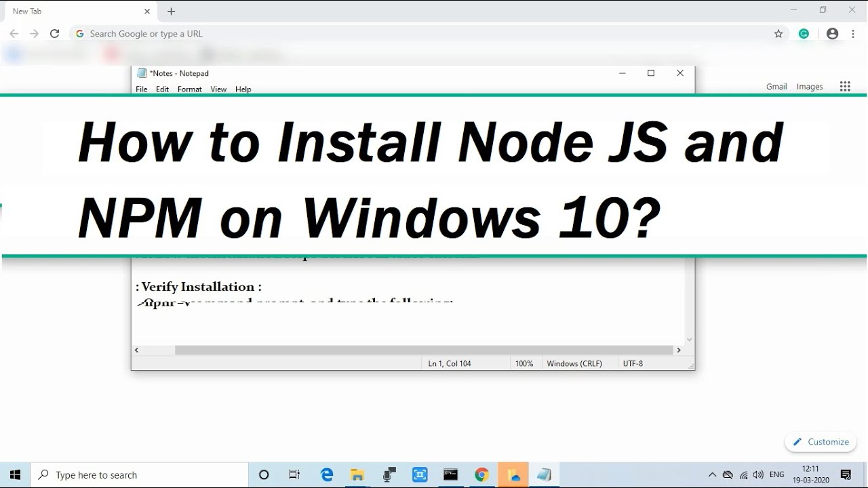The height and width of the screenshot is (488, 868).
Task: Click Notepad's scroll left arrow
Action: pos(137,350)
